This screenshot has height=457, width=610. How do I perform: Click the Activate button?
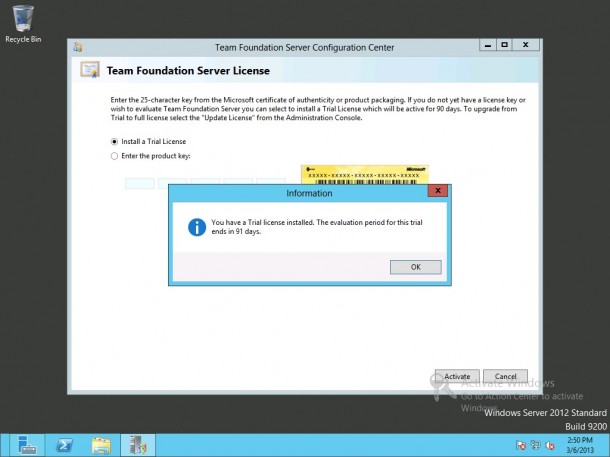[457, 376]
